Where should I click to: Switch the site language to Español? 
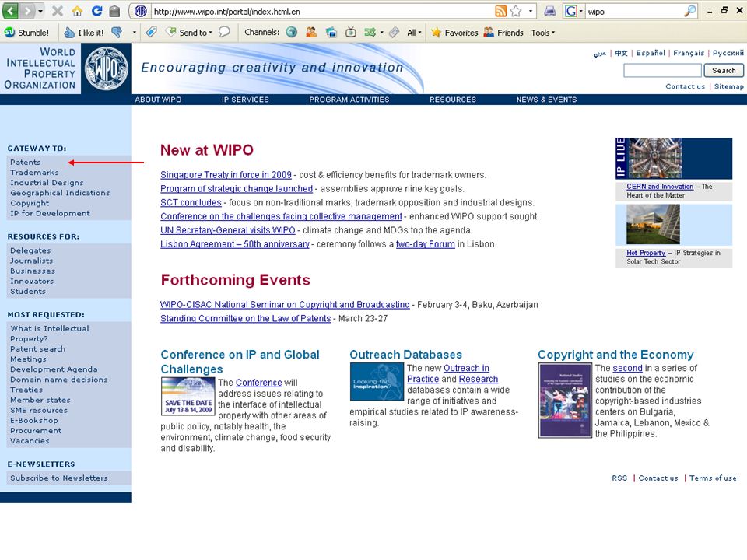pyautogui.click(x=651, y=53)
